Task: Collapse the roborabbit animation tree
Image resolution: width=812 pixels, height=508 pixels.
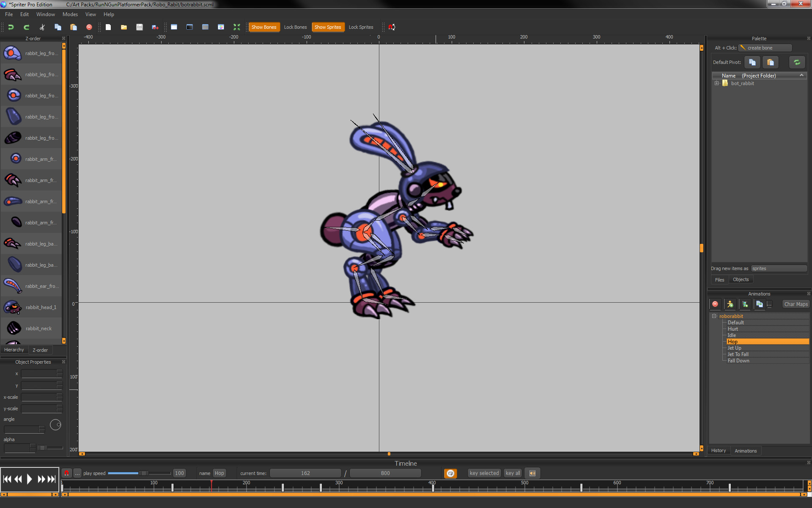Action: click(714, 316)
